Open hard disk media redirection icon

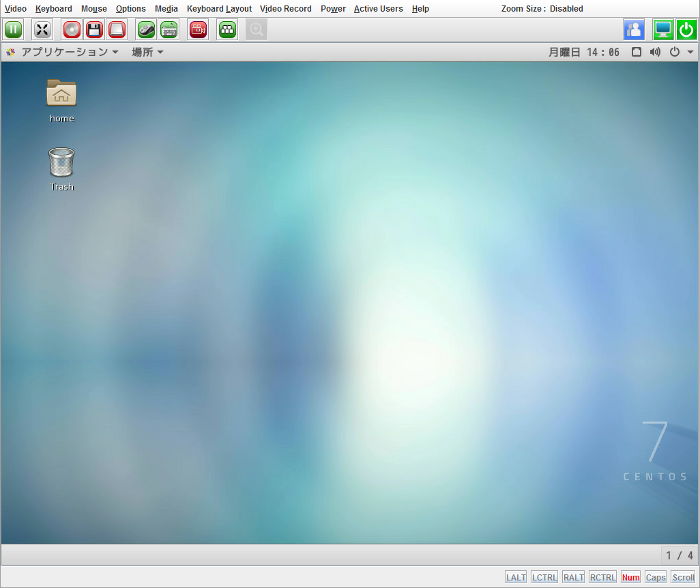tap(117, 30)
